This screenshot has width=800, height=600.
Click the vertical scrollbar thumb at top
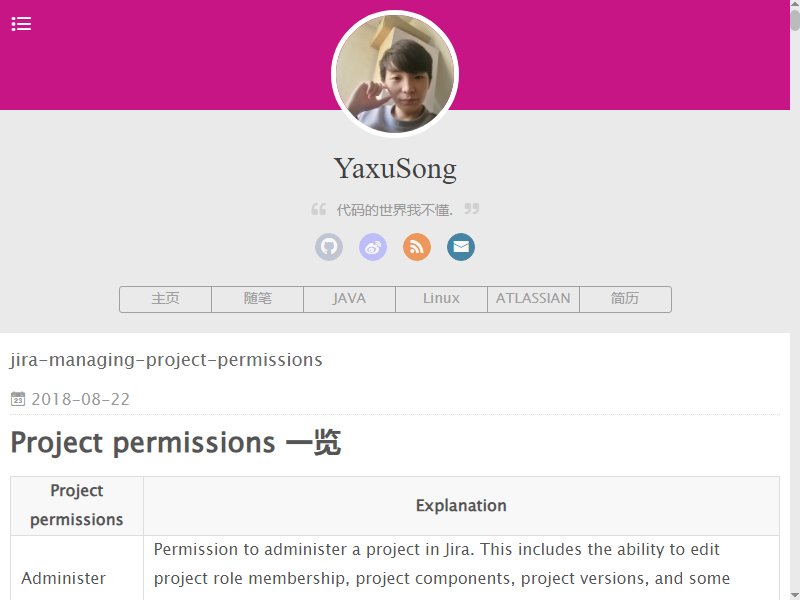point(795,19)
